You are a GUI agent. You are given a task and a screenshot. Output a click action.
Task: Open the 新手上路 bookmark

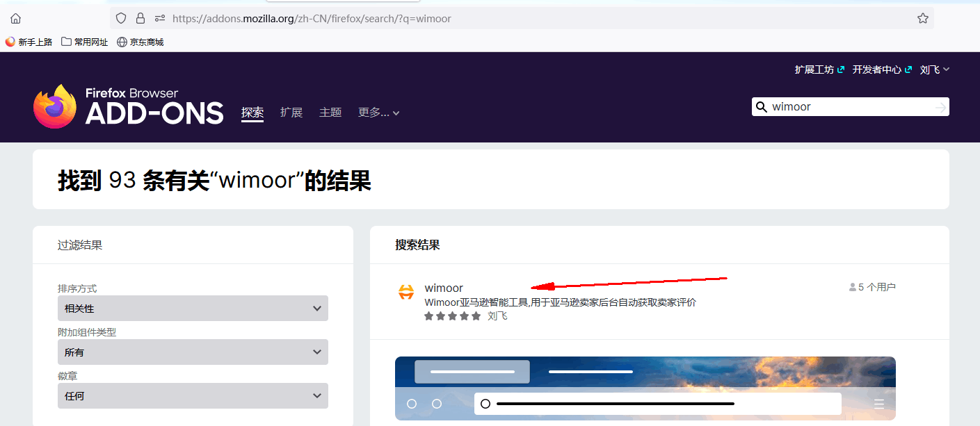pos(29,42)
